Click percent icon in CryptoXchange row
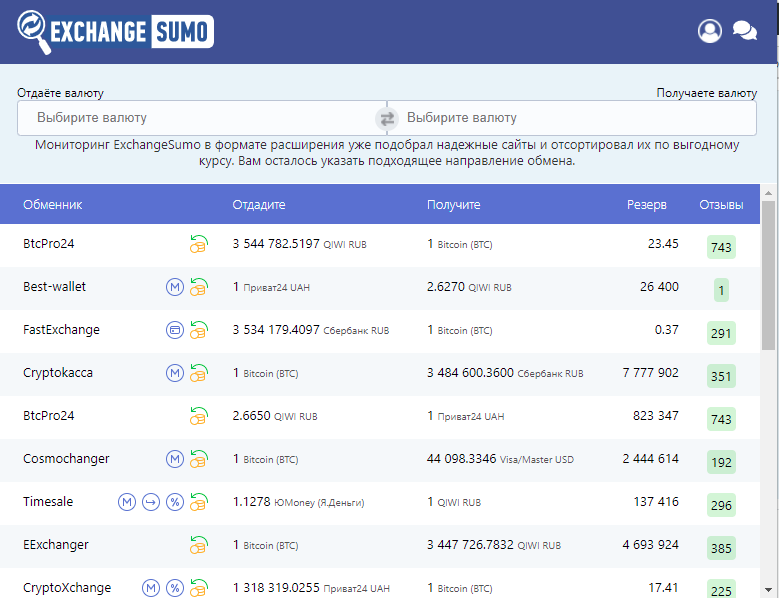Screen dimensions: 779x598 coord(175,588)
